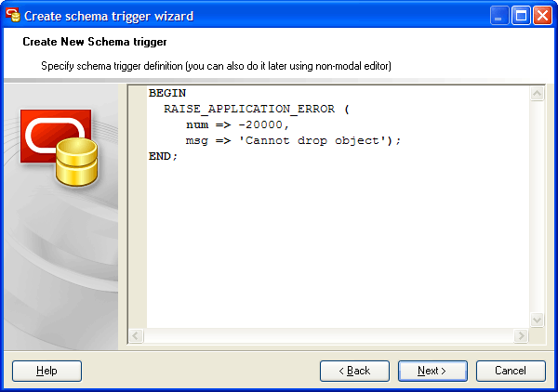Click the horizontal scrollbar left arrow

coord(136,336)
